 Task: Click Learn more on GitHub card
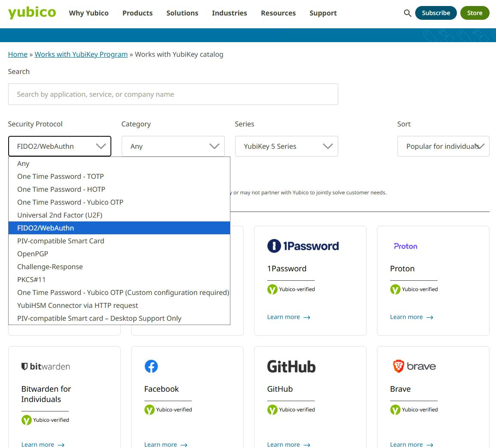click(x=288, y=445)
